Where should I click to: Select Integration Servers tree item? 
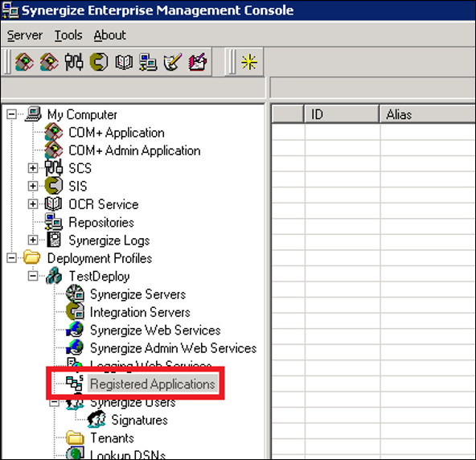[140, 312]
